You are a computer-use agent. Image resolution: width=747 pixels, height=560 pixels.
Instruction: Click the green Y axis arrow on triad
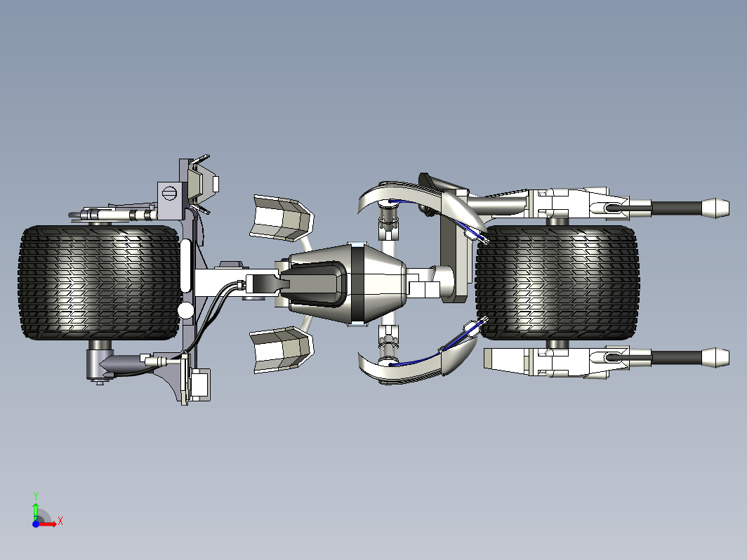(x=36, y=512)
